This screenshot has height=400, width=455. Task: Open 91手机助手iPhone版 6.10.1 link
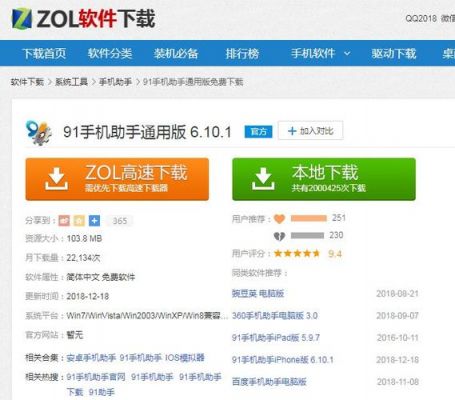pos(283,360)
